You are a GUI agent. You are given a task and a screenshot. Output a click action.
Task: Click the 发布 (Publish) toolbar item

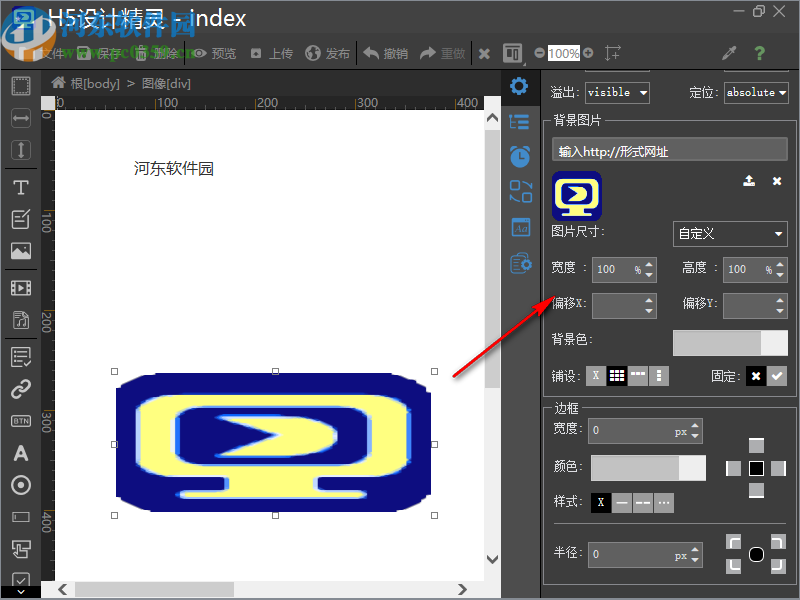tap(328, 53)
